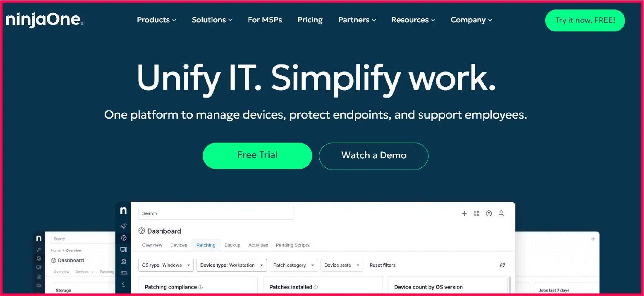
Task: Click the Patches installed card title
Action: tap(291, 287)
